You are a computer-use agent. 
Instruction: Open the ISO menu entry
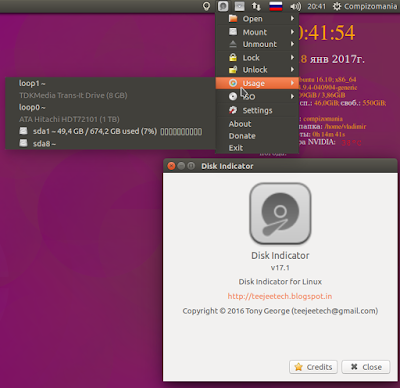(x=257, y=97)
